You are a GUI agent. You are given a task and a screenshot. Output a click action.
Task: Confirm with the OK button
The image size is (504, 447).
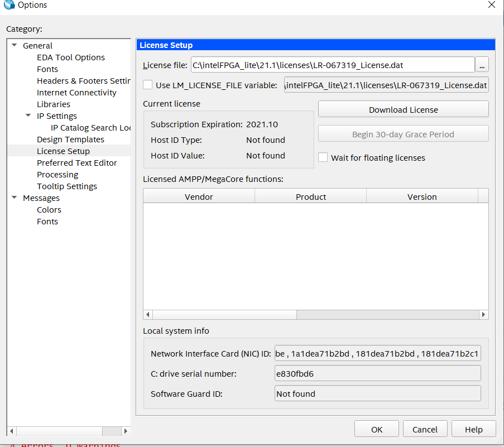coord(377,429)
